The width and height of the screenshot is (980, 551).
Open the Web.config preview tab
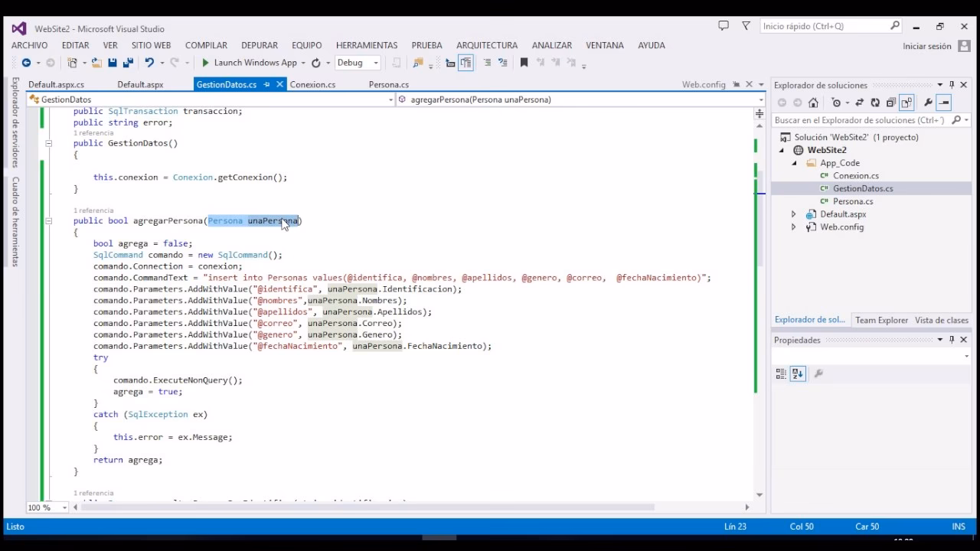[704, 84]
